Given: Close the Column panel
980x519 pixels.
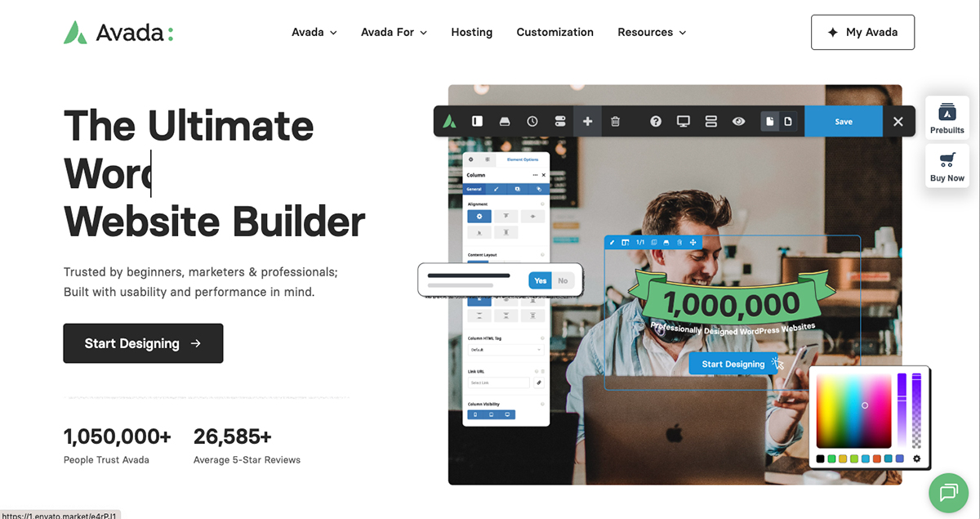Looking at the screenshot, I should tap(543, 175).
